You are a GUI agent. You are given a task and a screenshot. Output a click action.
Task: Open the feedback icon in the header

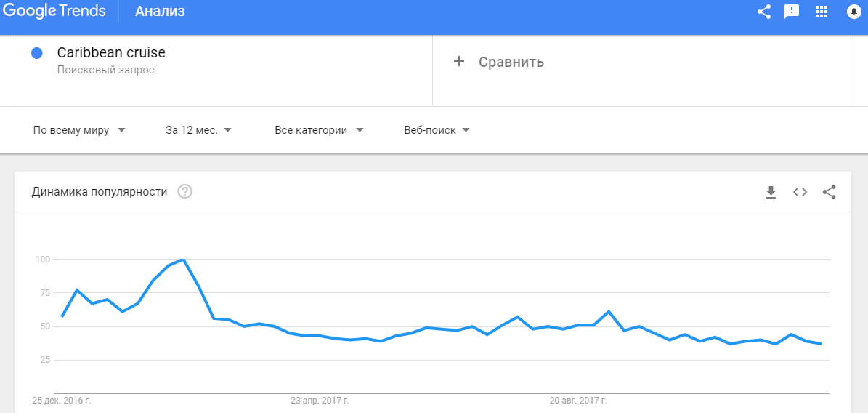792,12
